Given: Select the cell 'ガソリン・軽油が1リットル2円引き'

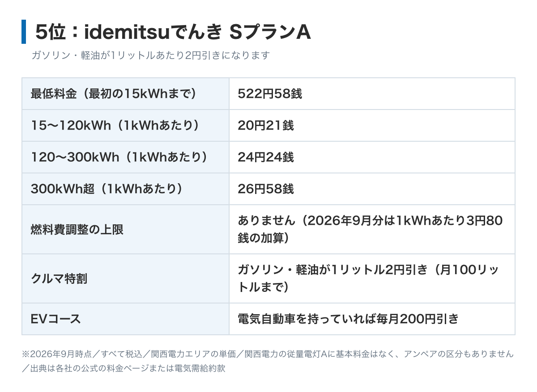Looking at the screenshot, I should click(x=372, y=279).
